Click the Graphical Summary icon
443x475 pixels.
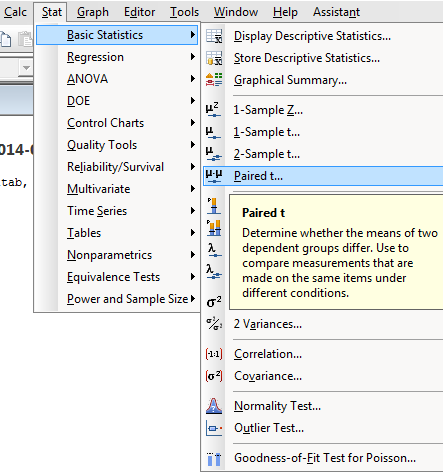[x=214, y=80]
